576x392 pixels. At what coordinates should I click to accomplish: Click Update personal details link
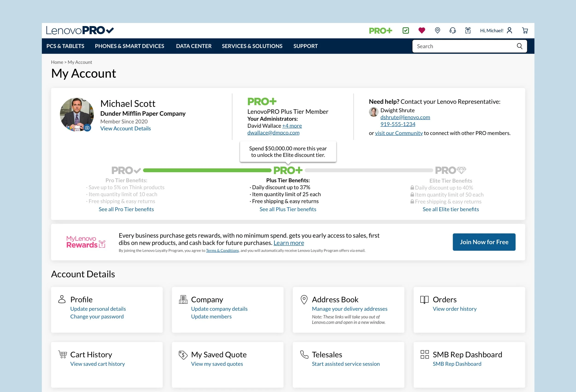(x=98, y=309)
